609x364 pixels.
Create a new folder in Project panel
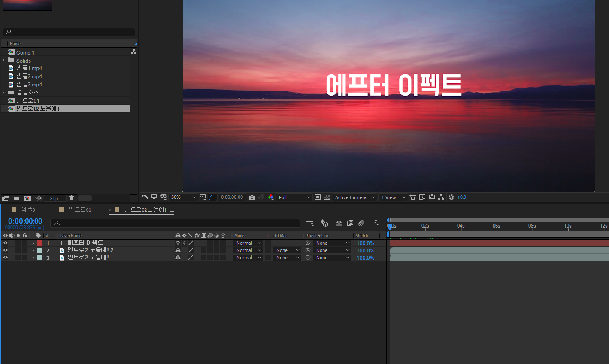pyautogui.click(x=16, y=198)
